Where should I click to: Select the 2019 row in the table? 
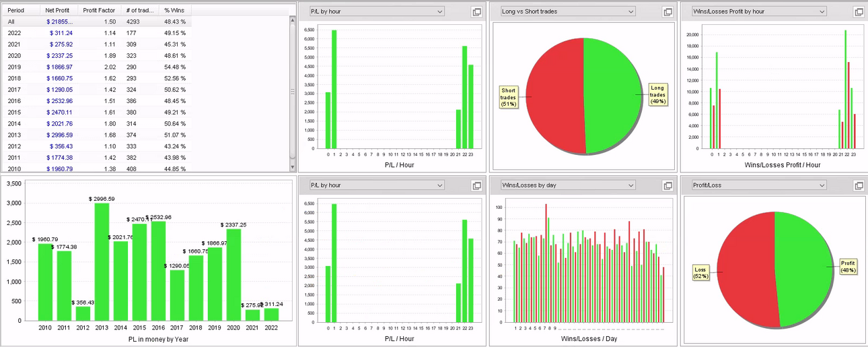point(96,67)
